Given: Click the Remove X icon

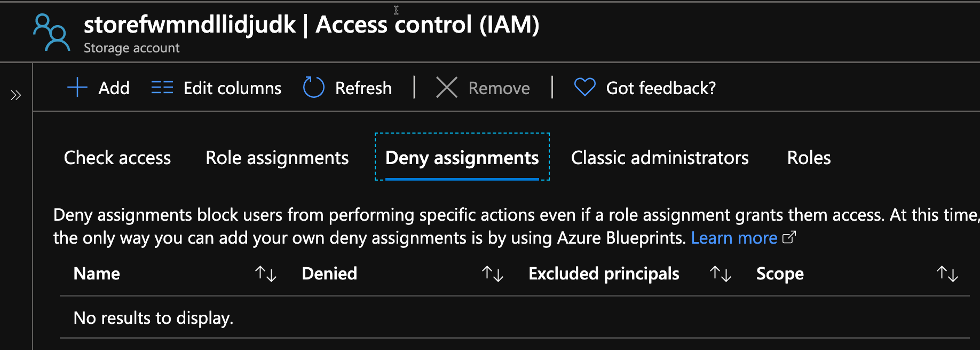Looking at the screenshot, I should click(x=447, y=88).
